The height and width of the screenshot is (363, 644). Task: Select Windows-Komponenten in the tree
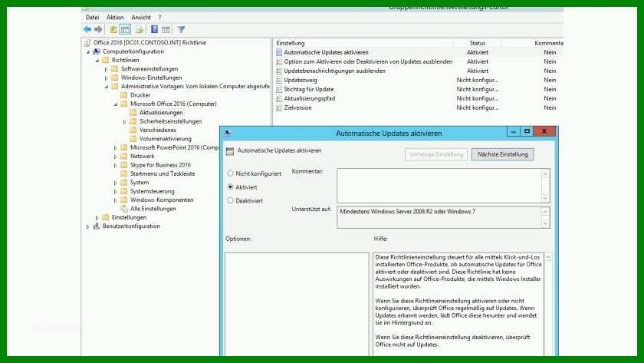pos(162,200)
